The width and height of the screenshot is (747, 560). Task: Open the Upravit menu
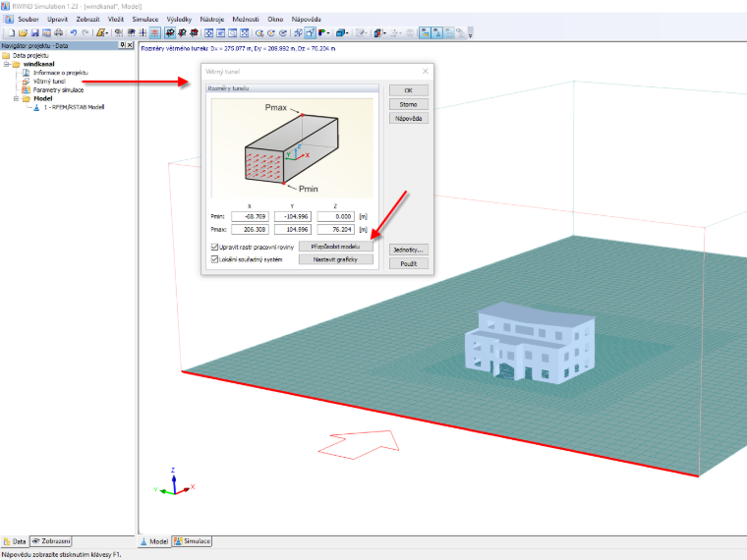[x=57, y=19]
